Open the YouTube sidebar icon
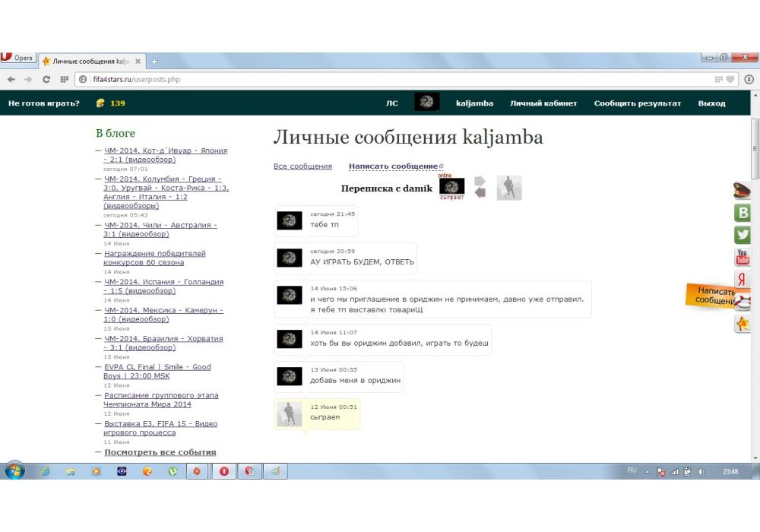Viewport: 760px width, 532px height. click(743, 258)
